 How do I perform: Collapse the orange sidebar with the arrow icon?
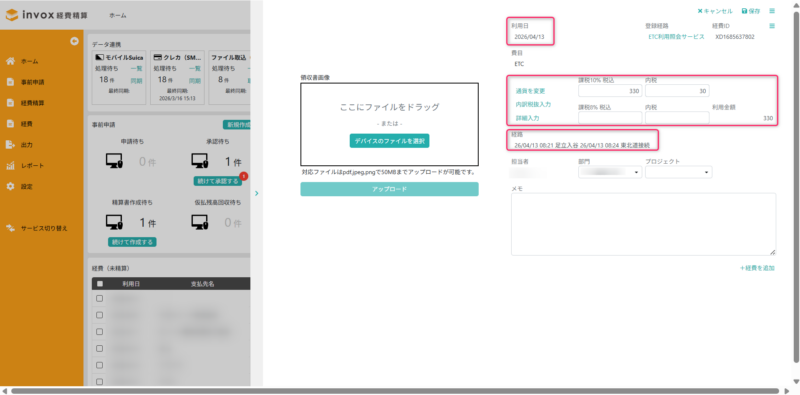tap(74, 41)
